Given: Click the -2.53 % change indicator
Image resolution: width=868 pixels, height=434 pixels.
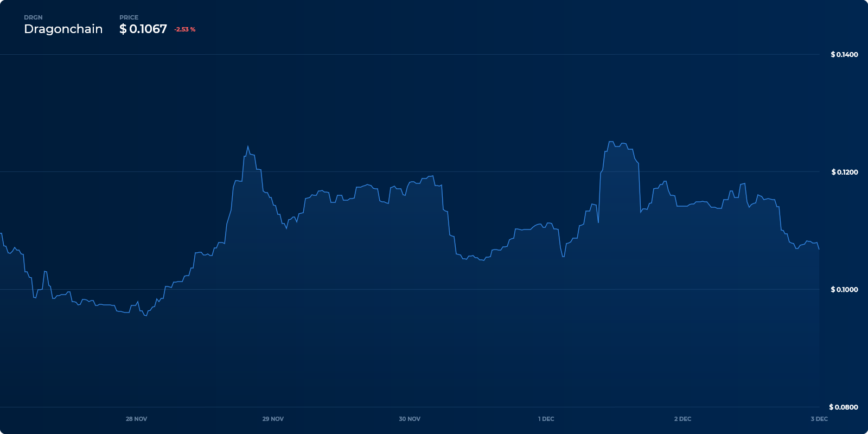Looking at the screenshot, I should click(185, 29).
